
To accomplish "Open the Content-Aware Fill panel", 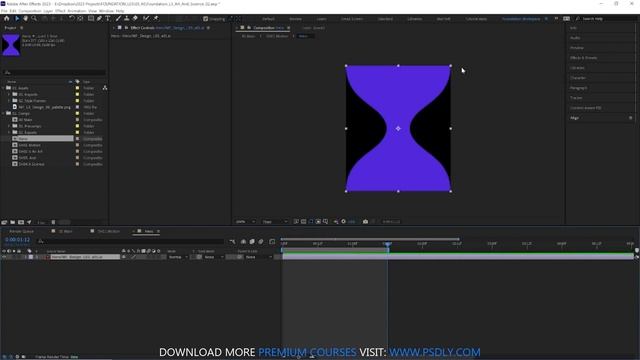I will (586, 108).
